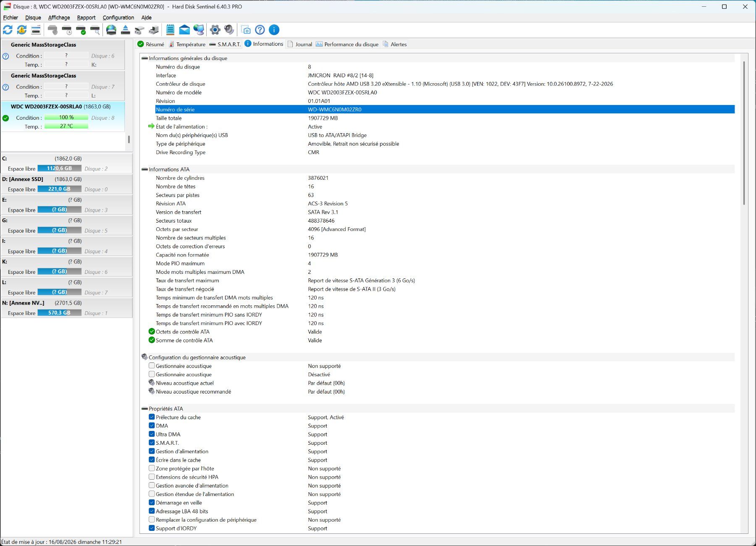Open the Fichier menu
The image size is (756, 546).
coord(10,18)
